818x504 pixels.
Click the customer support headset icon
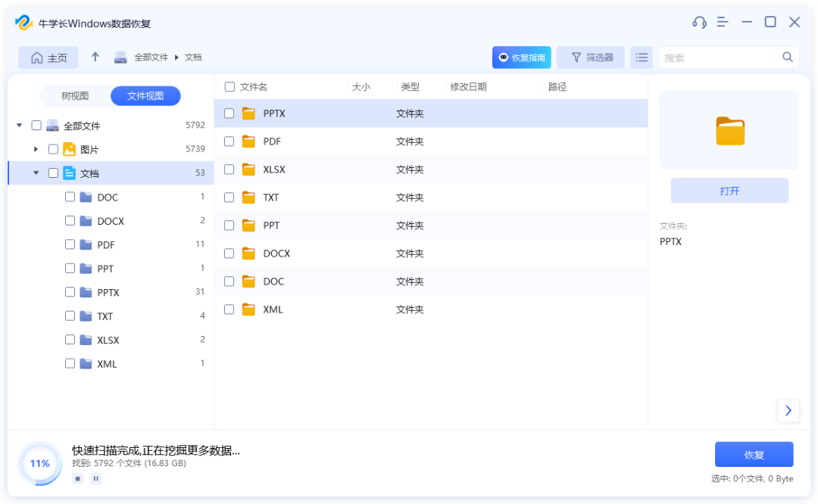pos(699,23)
